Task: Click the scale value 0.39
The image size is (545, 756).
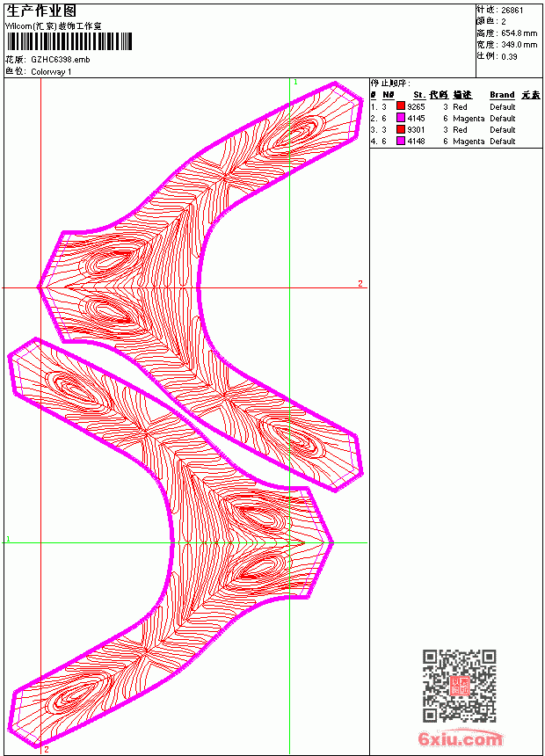Action: [509, 57]
